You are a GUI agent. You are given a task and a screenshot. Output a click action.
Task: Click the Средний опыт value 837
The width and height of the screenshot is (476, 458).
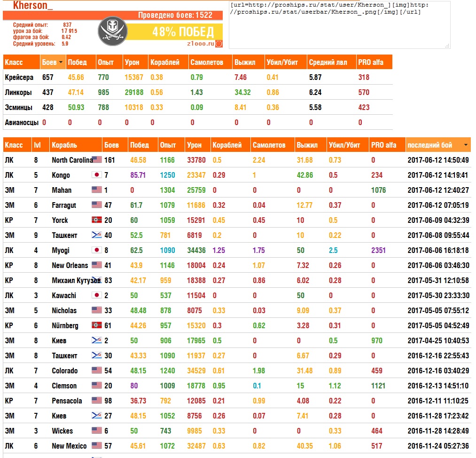pos(67,25)
